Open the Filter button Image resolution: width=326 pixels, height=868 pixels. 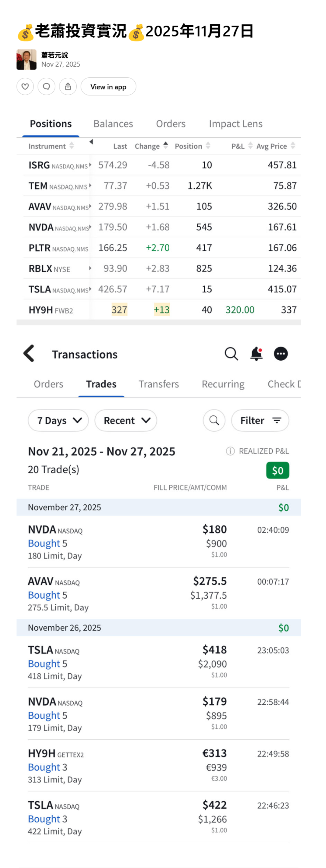(260, 421)
